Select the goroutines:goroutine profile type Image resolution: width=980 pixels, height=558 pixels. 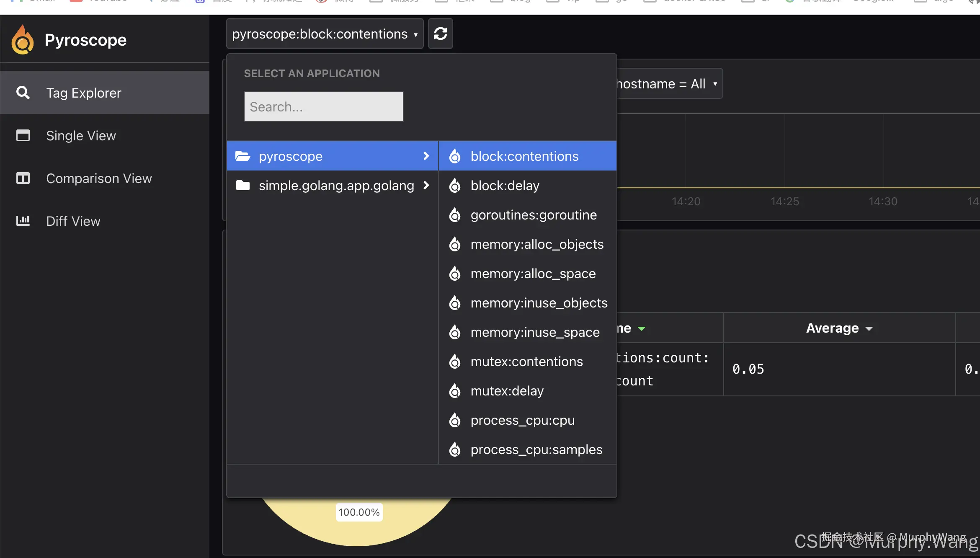(x=533, y=215)
